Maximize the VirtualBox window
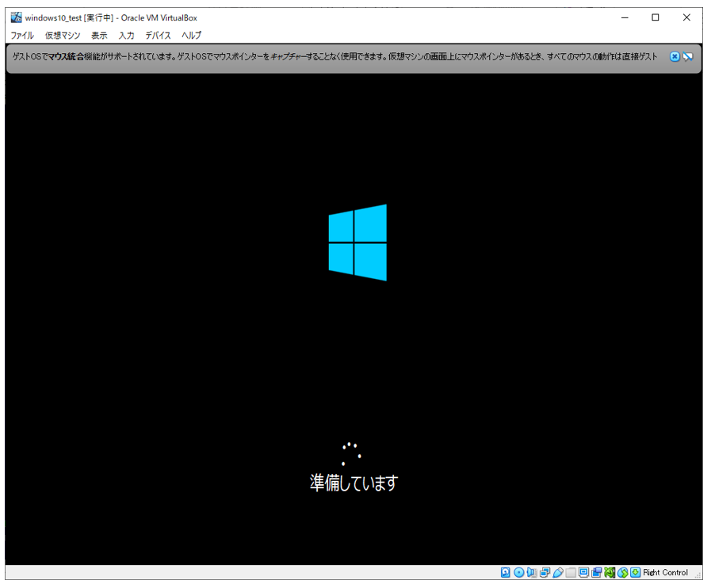 656,17
